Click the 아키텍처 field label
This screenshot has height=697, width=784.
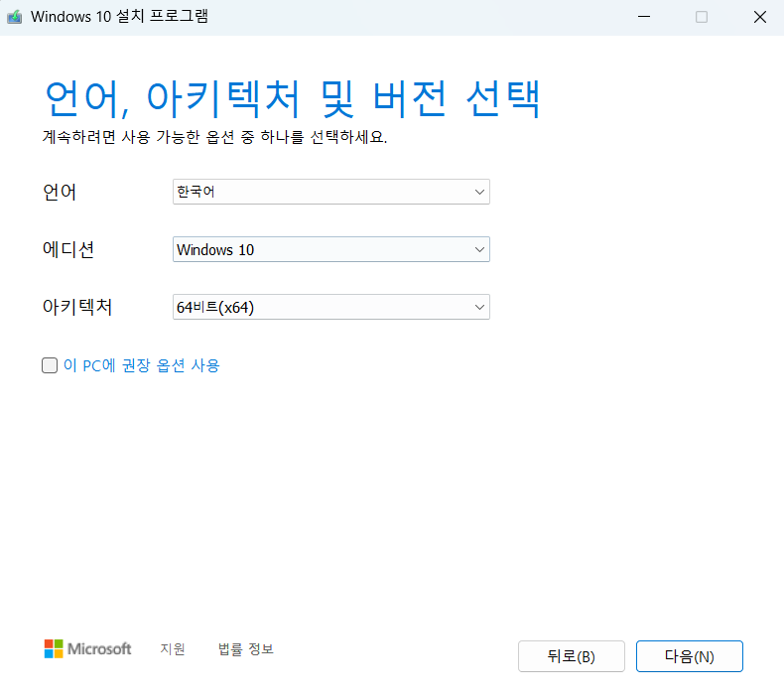coord(77,307)
